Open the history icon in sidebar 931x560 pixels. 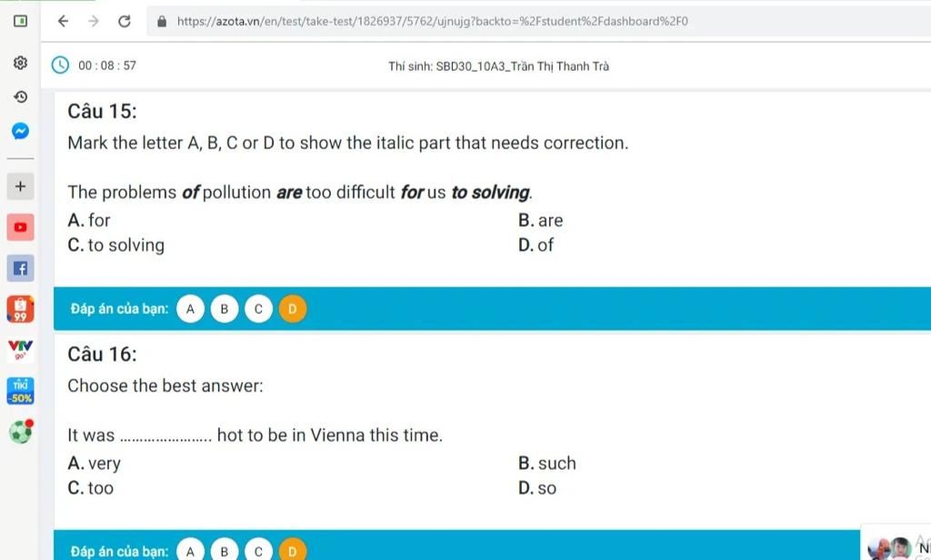pos(20,96)
